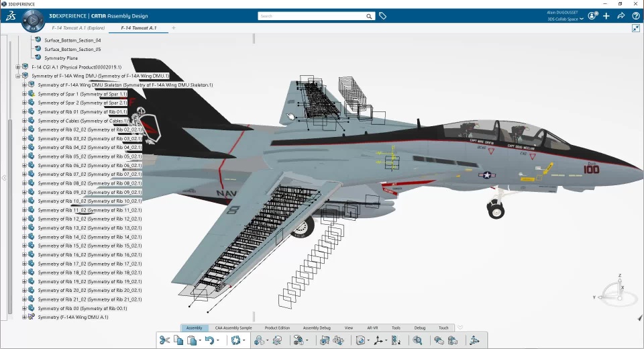
Task: Click in the Search input field
Action: (x=311, y=16)
